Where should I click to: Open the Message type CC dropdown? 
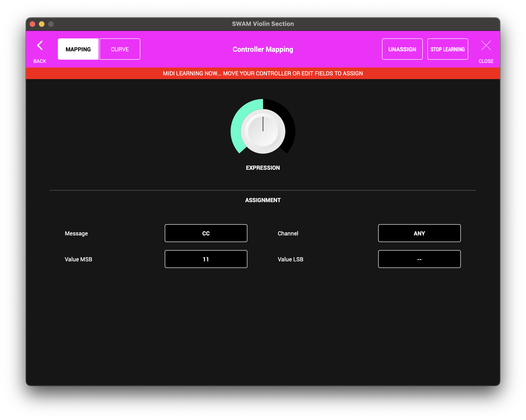click(206, 233)
